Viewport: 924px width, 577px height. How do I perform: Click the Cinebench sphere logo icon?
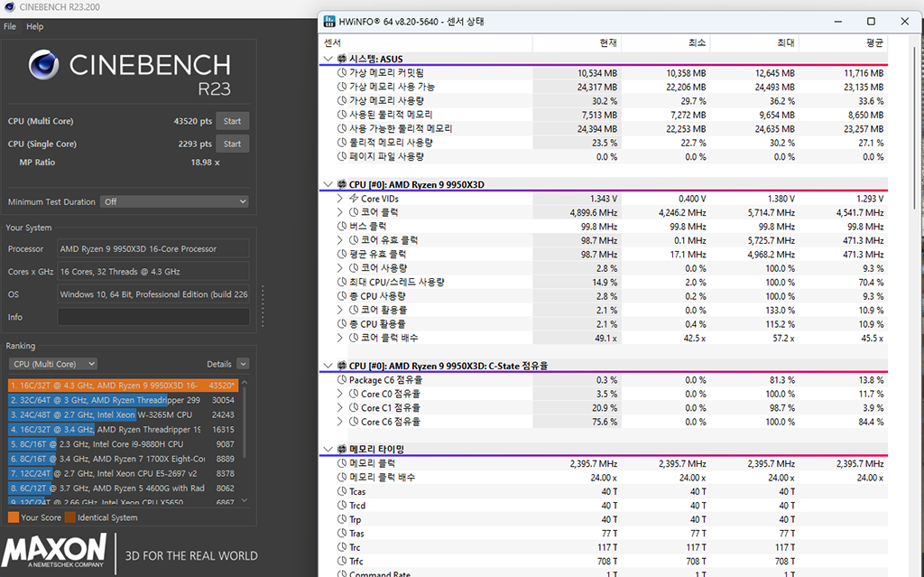pyautogui.click(x=44, y=65)
